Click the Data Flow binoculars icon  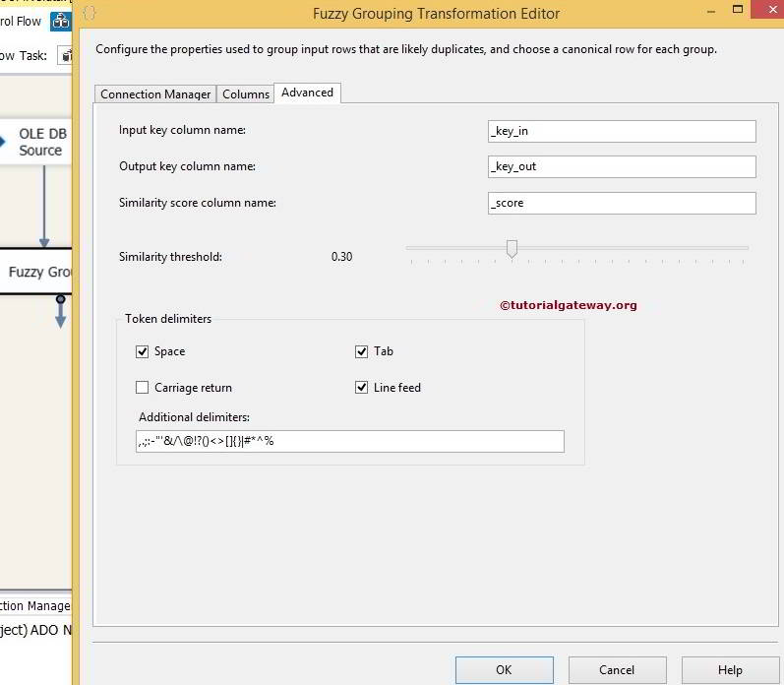click(x=61, y=22)
